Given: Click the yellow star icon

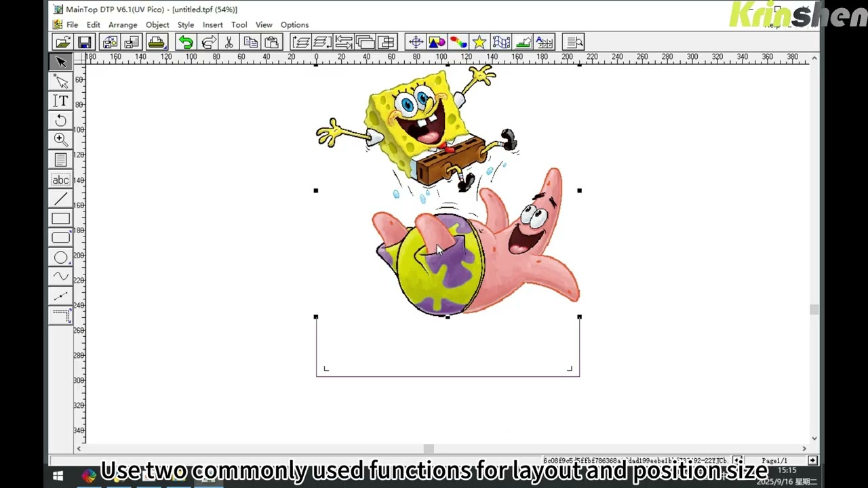Looking at the screenshot, I should click(x=479, y=42).
